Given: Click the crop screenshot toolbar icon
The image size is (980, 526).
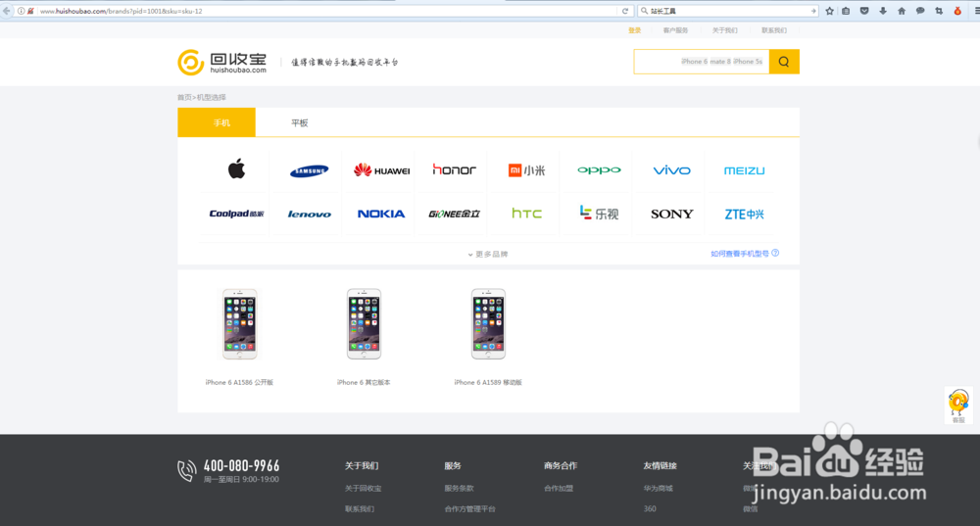Looking at the screenshot, I should pos(939,11).
